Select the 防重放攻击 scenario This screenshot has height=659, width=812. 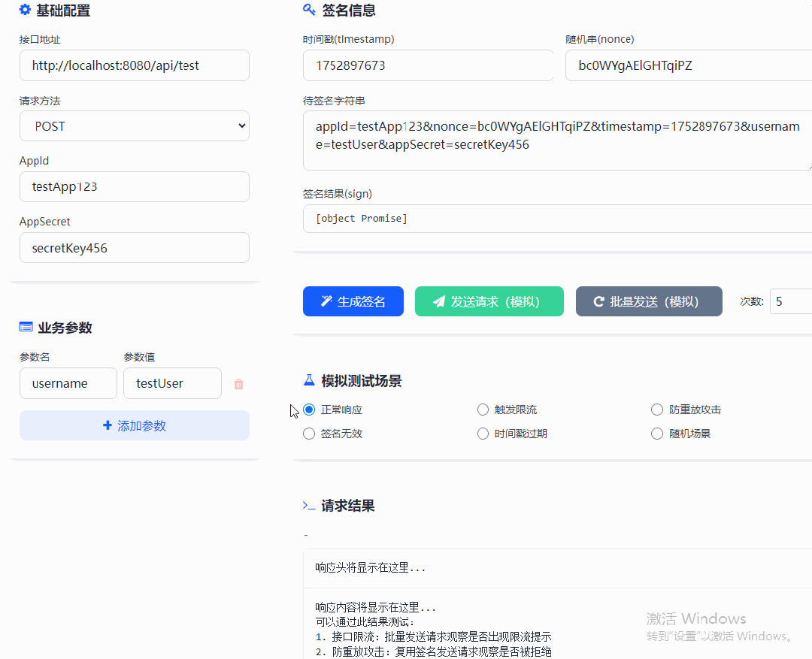[x=656, y=410]
